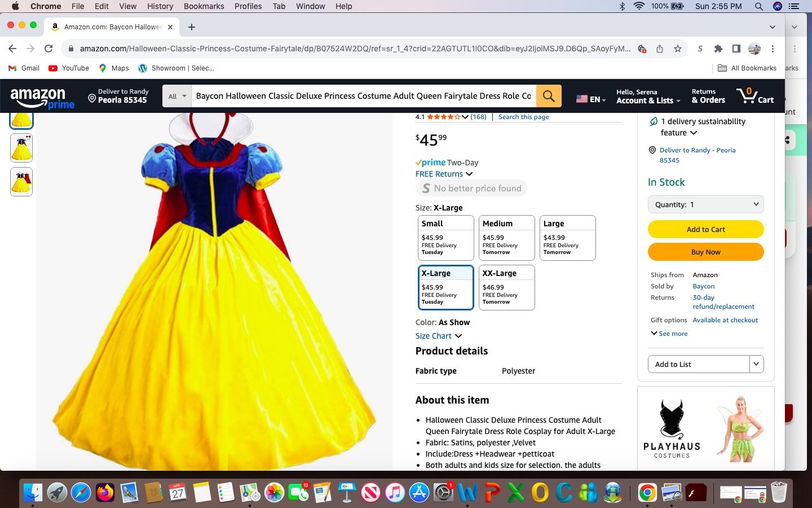Open Safari from the Dock
Screen dimensions: 812x508
coord(81,492)
